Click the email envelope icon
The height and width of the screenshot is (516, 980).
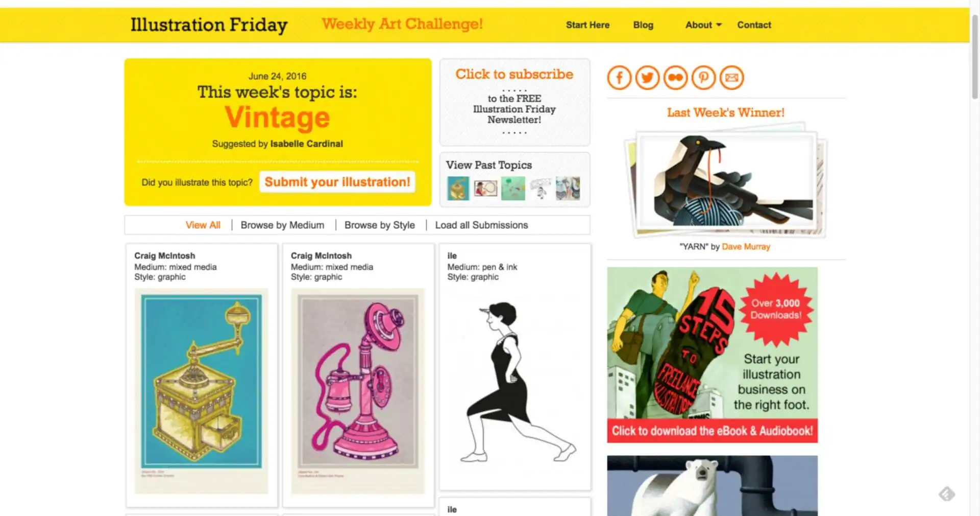click(x=731, y=78)
